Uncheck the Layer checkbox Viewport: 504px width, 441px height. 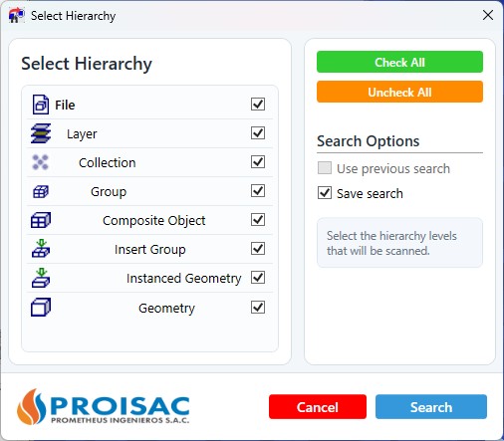click(258, 133)
